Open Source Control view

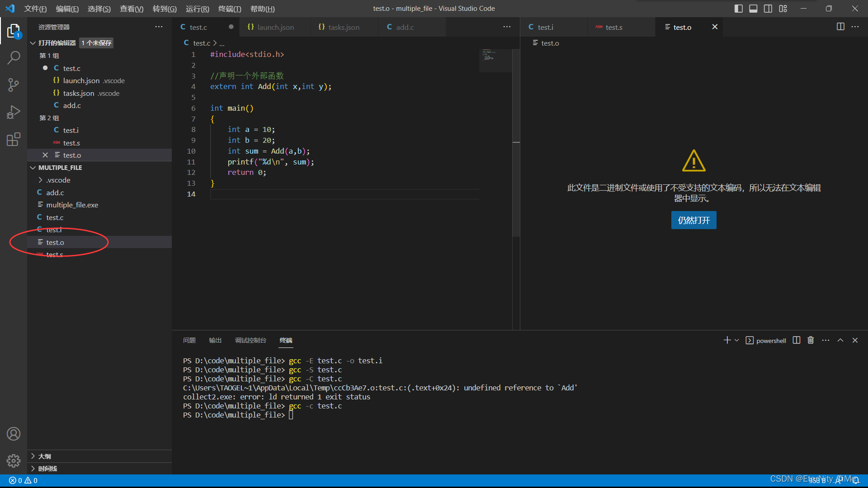tap(14, 84)
